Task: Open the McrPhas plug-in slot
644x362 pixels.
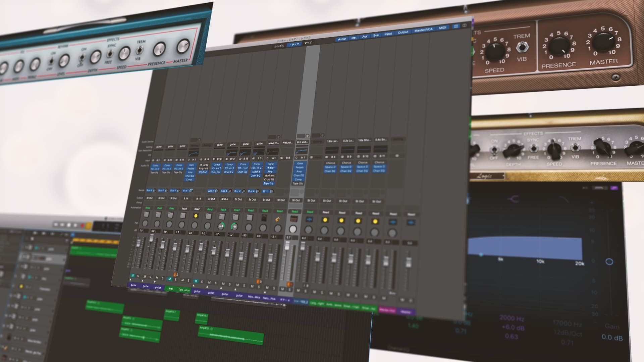Action: pyautogui.click(x=269, y=176)
